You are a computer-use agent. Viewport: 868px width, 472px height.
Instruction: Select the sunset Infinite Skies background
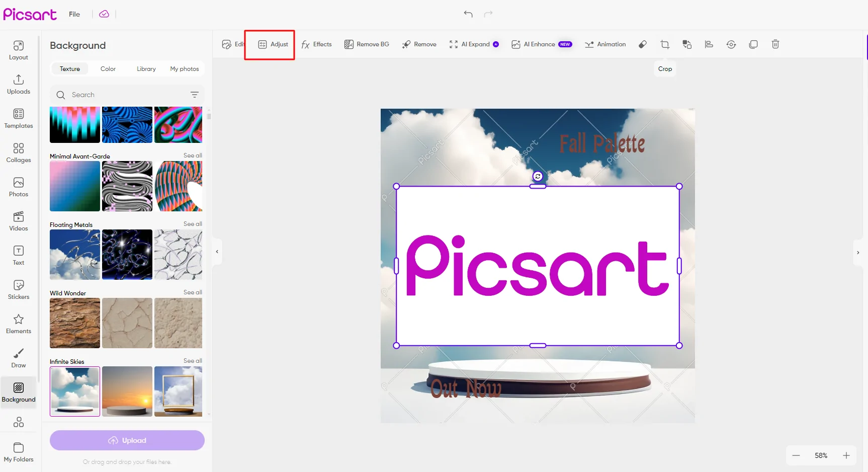pyautogui.click(x=127, y=391)
